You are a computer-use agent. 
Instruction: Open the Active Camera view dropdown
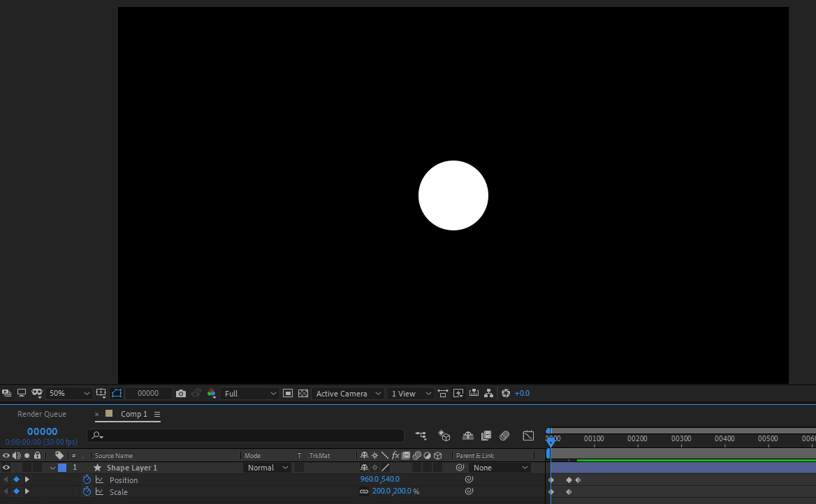tap(348, 394)
